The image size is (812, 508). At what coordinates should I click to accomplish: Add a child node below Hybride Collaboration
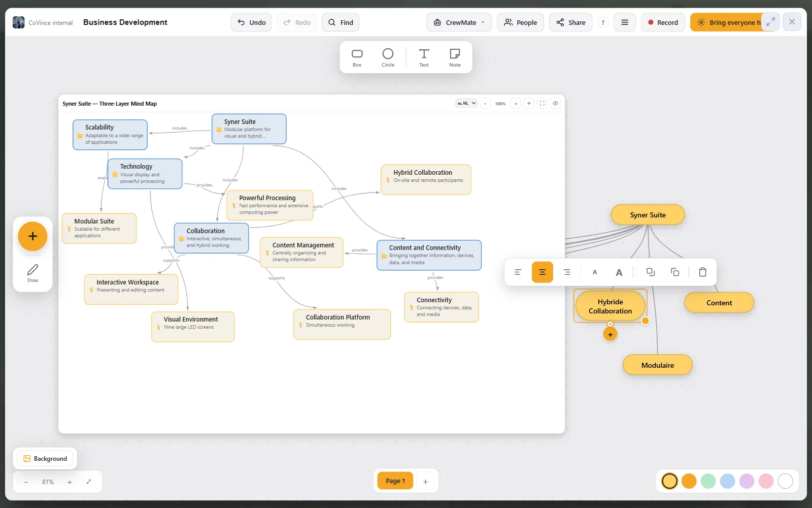[x=610, y=334]
